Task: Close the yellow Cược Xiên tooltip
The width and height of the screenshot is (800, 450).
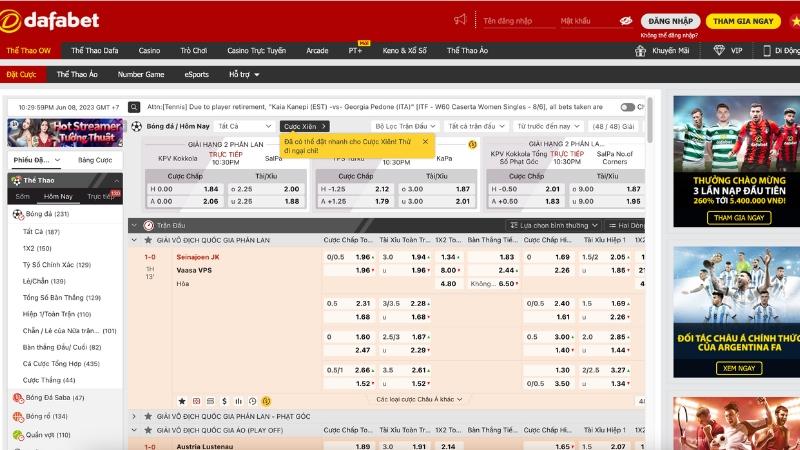Action: 425,142
